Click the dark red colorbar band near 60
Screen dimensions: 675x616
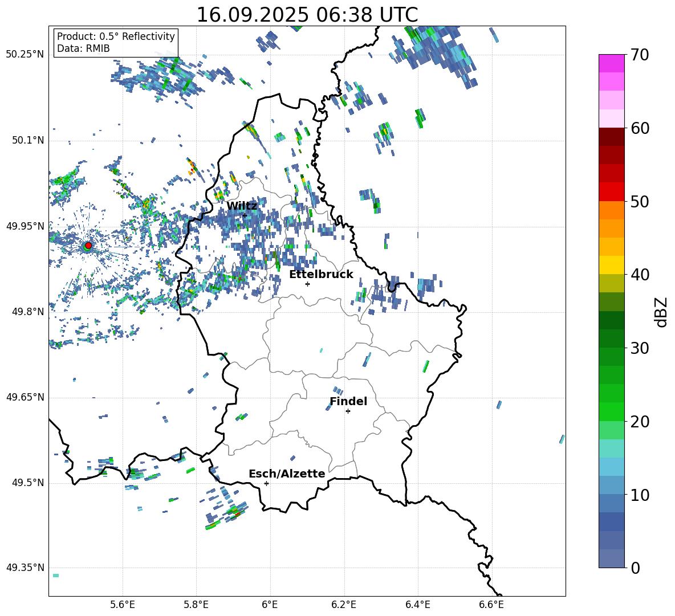click(x=611, y=137)
